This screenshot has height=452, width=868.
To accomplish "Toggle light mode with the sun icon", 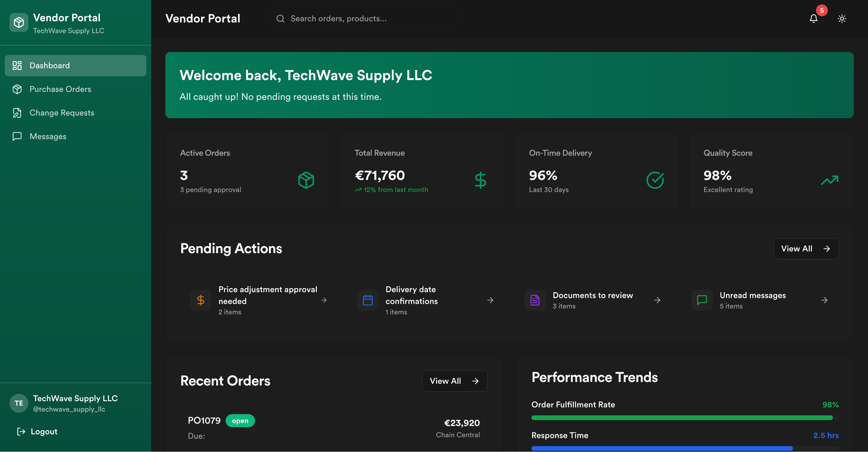I will click(x=842, y=19).
